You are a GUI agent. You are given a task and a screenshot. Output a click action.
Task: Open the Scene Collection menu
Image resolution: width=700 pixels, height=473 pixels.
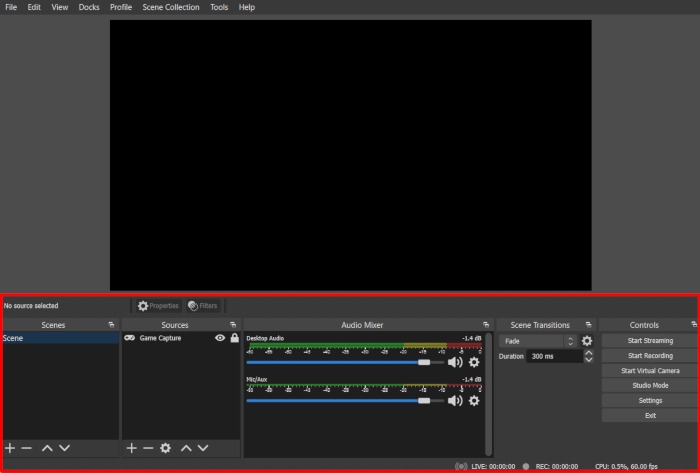[171, 7]
